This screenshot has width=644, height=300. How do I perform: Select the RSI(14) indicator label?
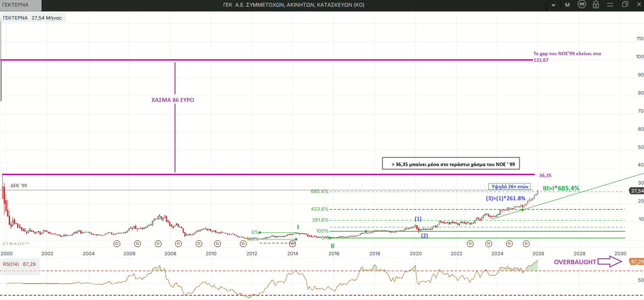click(19, 264)
